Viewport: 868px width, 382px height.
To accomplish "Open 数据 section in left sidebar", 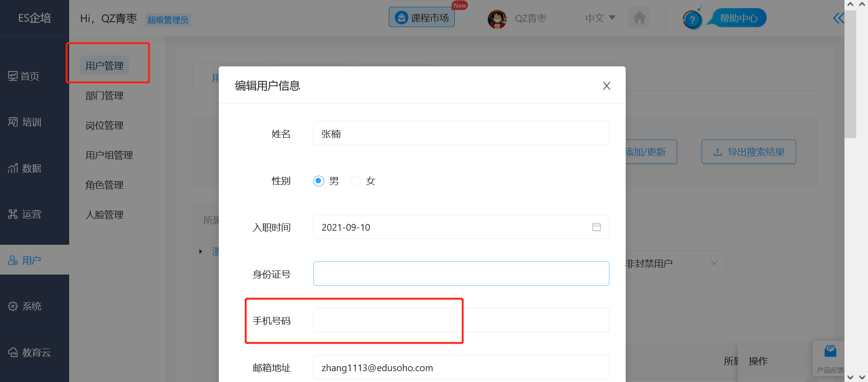I will 25,168.
